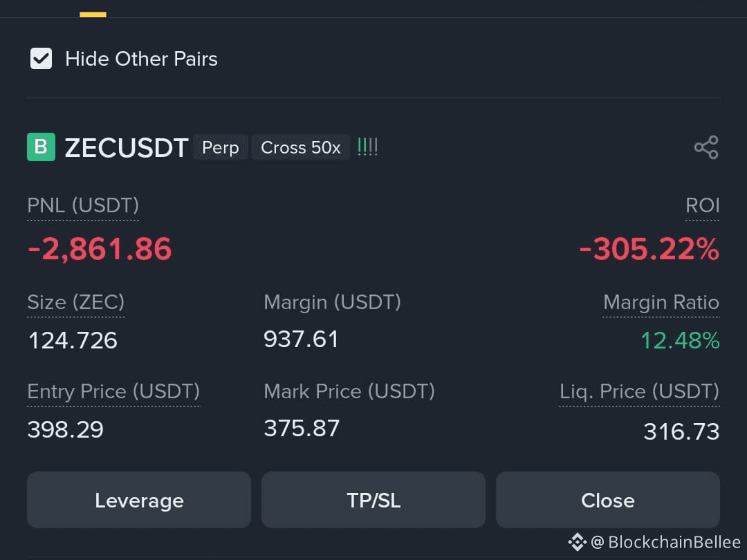Tap the share icon for ZECUSDT position
Screen dimensions: 747x560
pyautogui.click(x=706, y=147)
